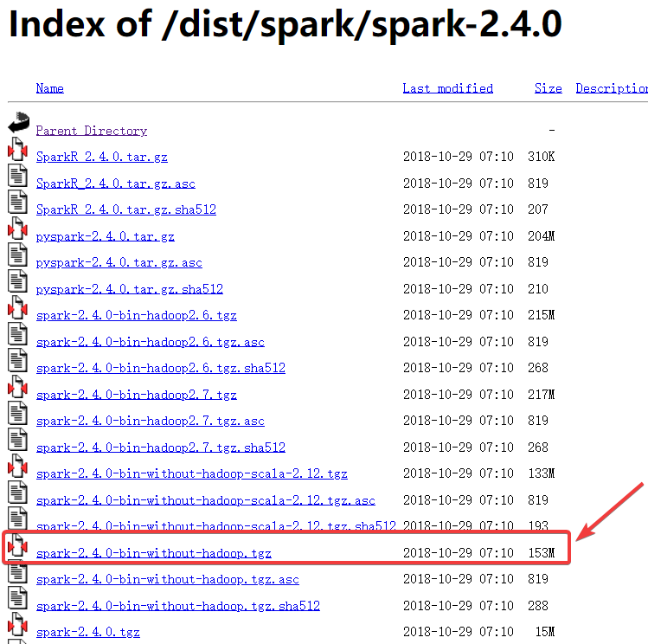The height and width of the screenshot is (644, 648).
Task: Sort listing by Size column
Action: pyautogui.click(x=549, y=88)
